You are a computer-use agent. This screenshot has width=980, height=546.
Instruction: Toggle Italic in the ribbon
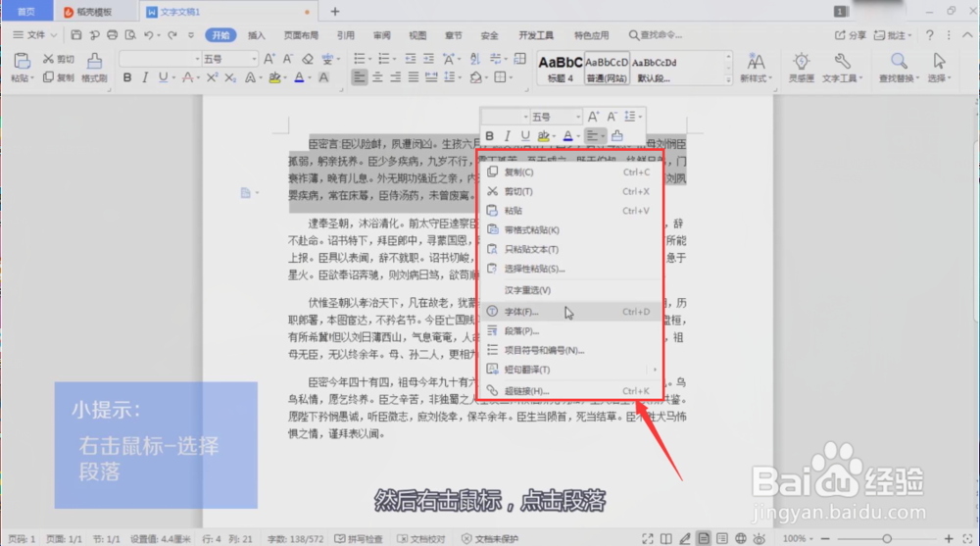click(x=145, y=77)
